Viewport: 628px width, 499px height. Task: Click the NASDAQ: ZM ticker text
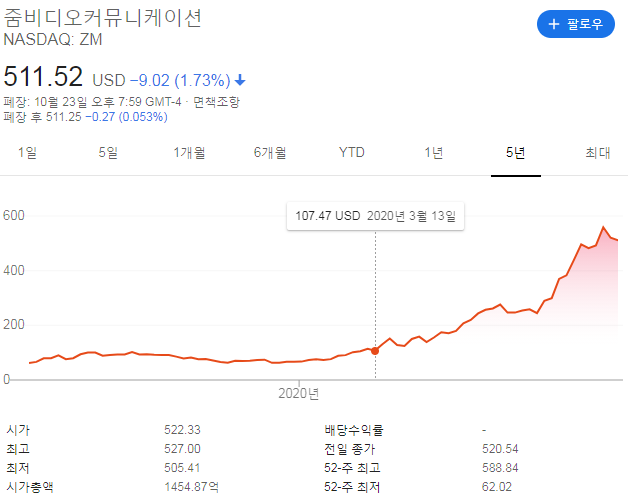(x=53, y=39)
